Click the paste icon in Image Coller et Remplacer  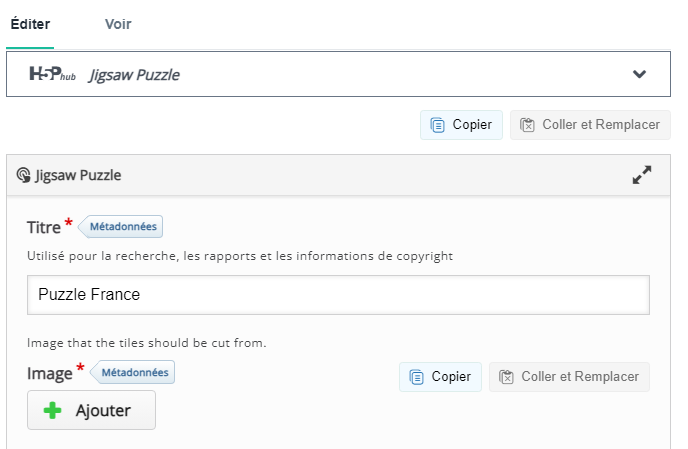point(506,377)
